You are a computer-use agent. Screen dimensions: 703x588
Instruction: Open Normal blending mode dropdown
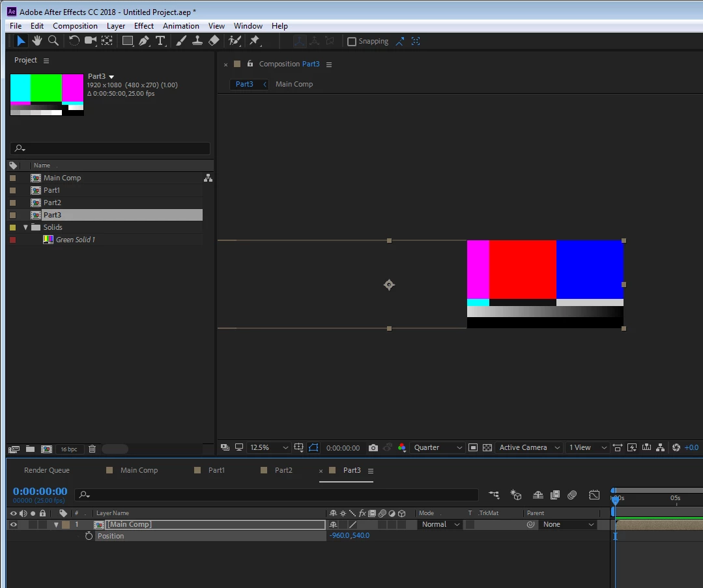tap(440, 524)
